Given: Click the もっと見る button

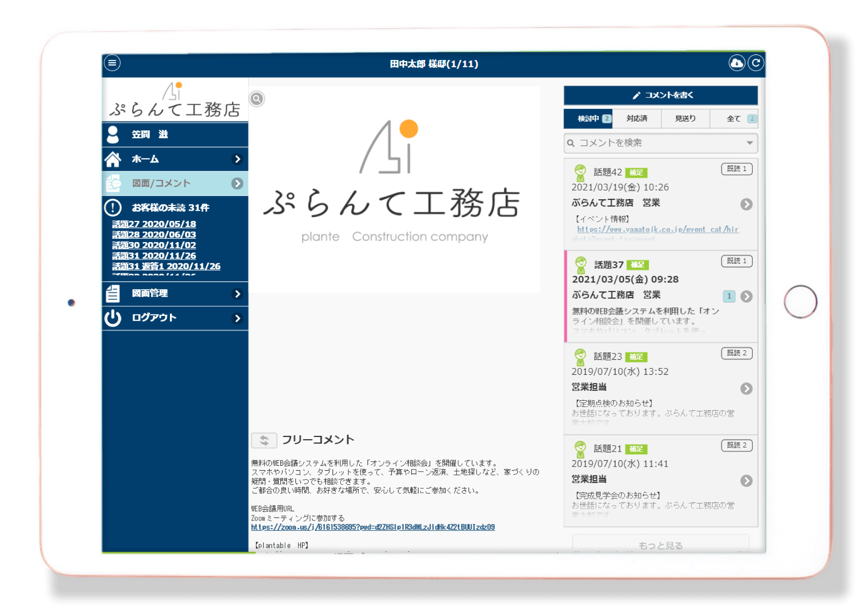Looking at the screenshot, I should 660,545.
